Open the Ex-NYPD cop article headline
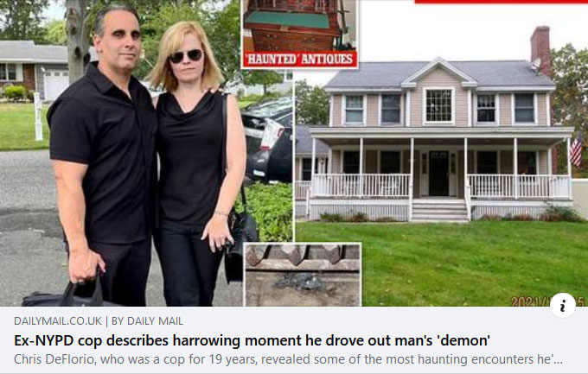The width and height of the screenshot is (588, 374). [x=252, y=340]
